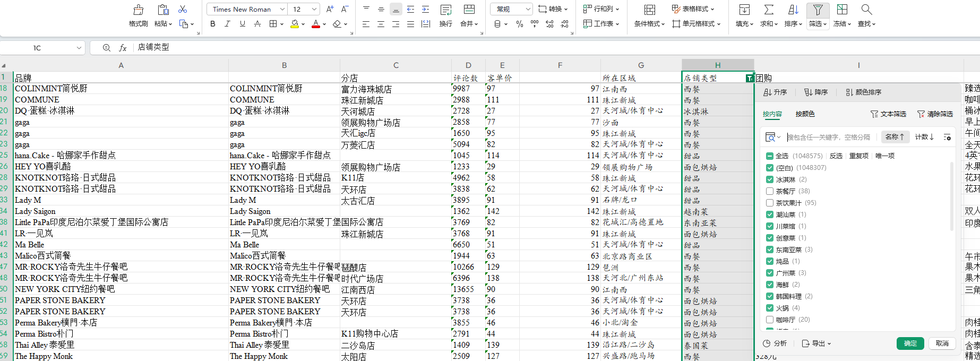Image resolution: width=980 pixels, height=361 pixels.
Task: Open 文本筛选 text filter
Action: (x=888, y=114)
